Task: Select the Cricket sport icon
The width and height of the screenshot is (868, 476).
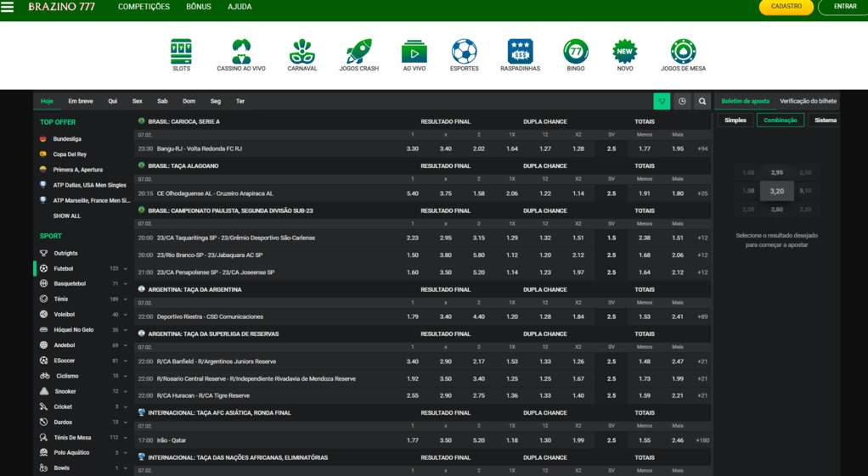Action: coord(43,406)
